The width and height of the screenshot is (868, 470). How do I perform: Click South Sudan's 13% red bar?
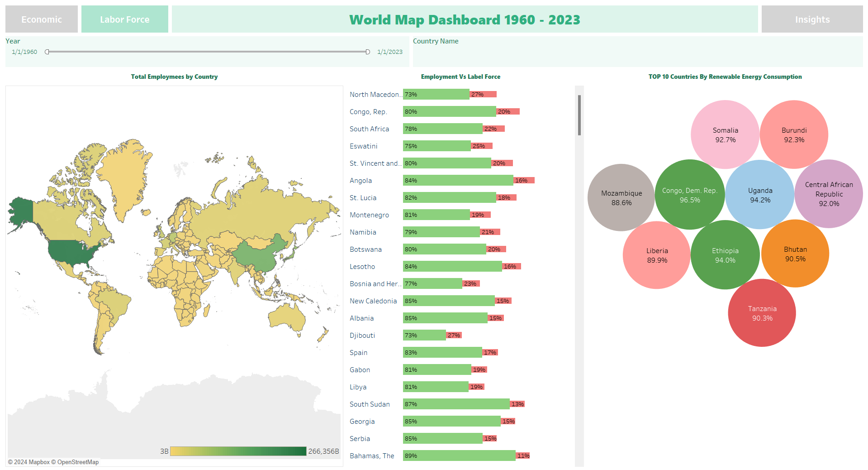[x=517, y=404]
